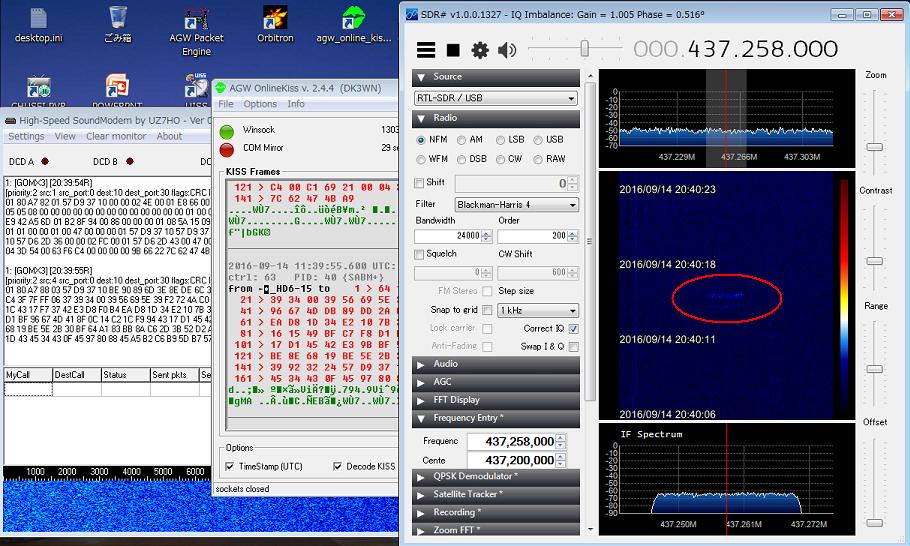Screen dimensions: 910x546
Task: Adjust the Range slider in SDR#
Action: (x=875, y=369)
